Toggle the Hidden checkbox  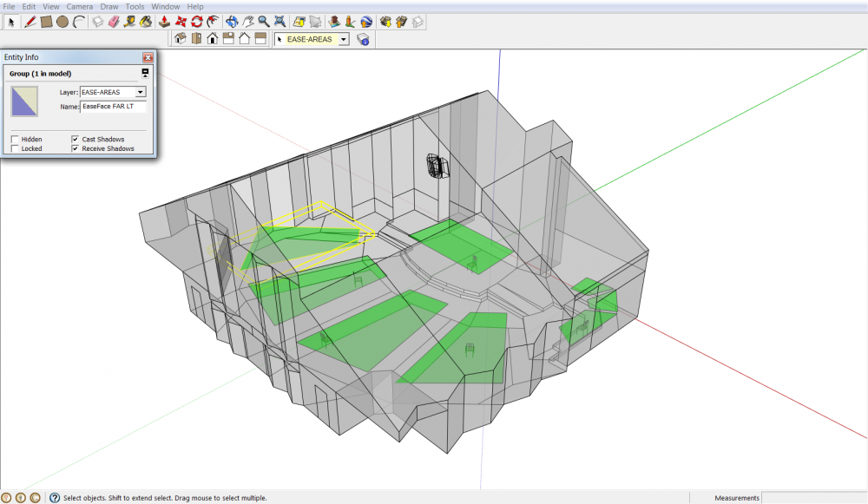pyautogui.click(x=15, y=140)
